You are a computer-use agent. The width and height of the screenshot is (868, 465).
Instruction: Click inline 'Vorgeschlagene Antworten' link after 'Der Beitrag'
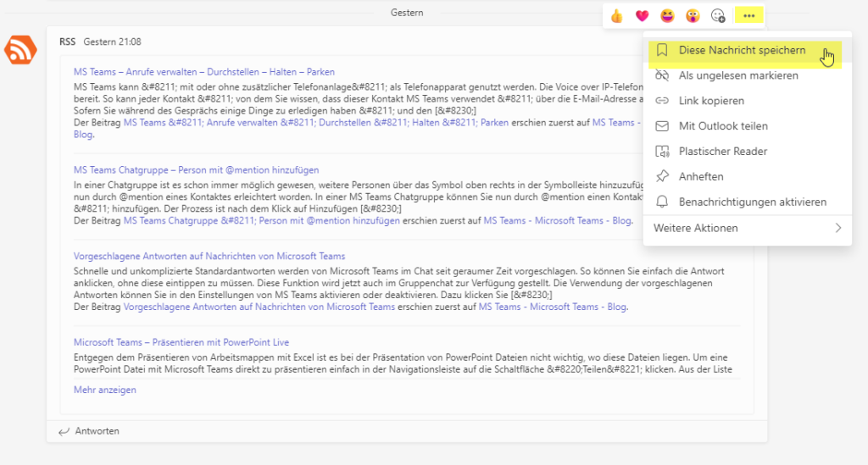pos(259,307)
